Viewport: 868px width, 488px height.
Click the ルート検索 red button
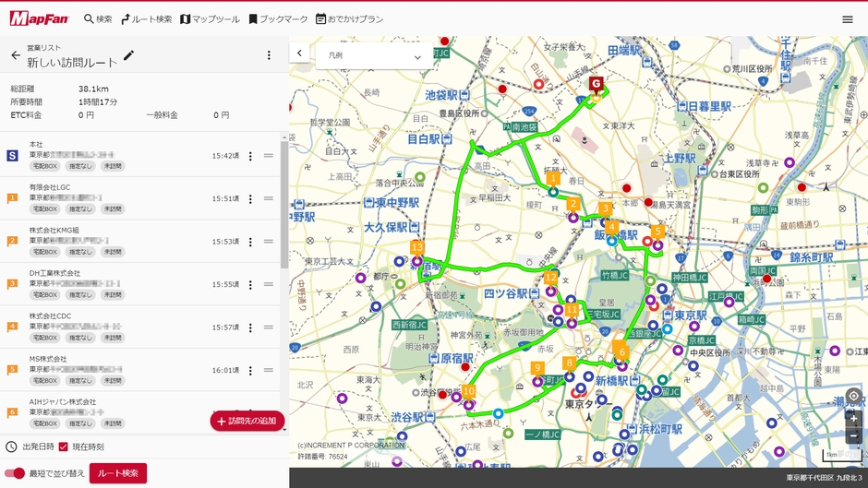(118, 473)
